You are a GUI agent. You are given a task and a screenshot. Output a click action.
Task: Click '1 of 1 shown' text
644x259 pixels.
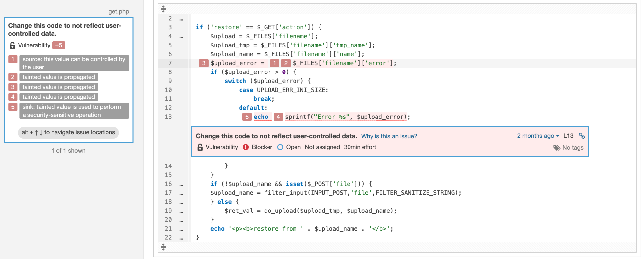[69, 151]
